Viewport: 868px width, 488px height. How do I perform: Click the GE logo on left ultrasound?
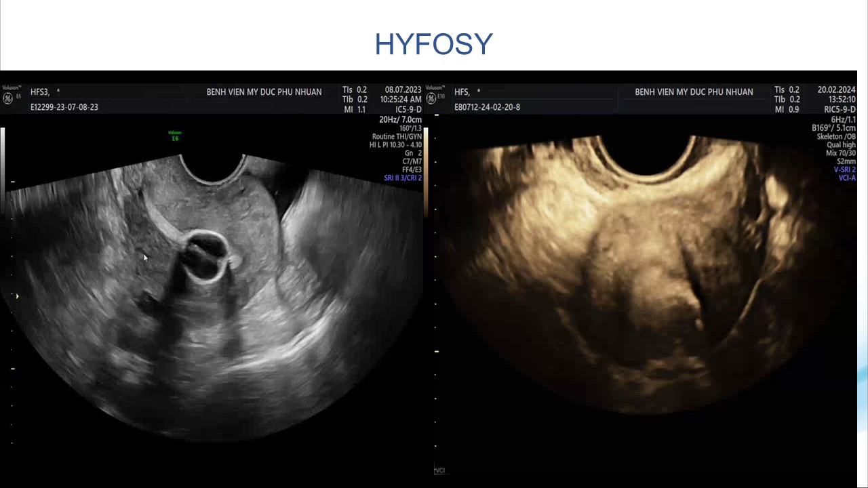[8, 98]
